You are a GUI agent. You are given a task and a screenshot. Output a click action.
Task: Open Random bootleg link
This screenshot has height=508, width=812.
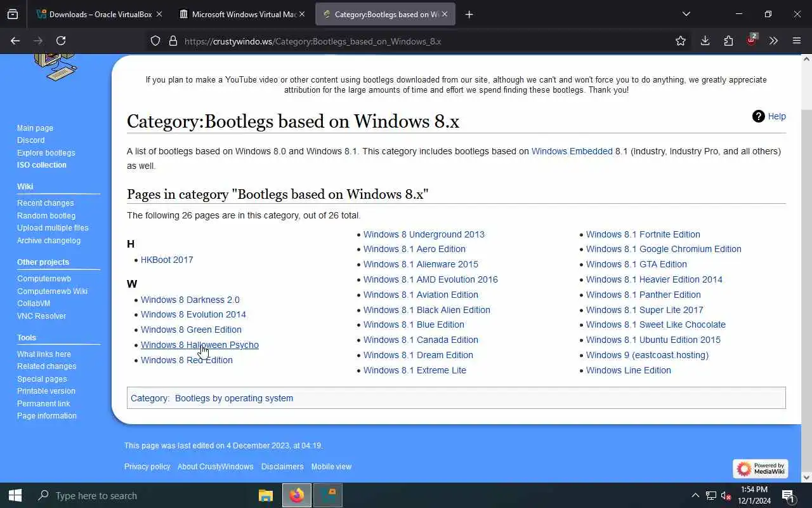point(46,215)
